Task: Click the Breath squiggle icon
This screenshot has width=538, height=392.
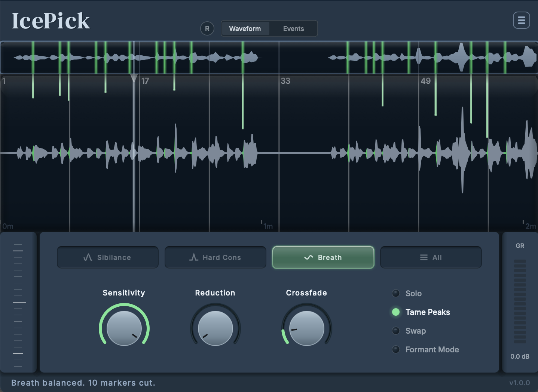Action: click(309, 257)
